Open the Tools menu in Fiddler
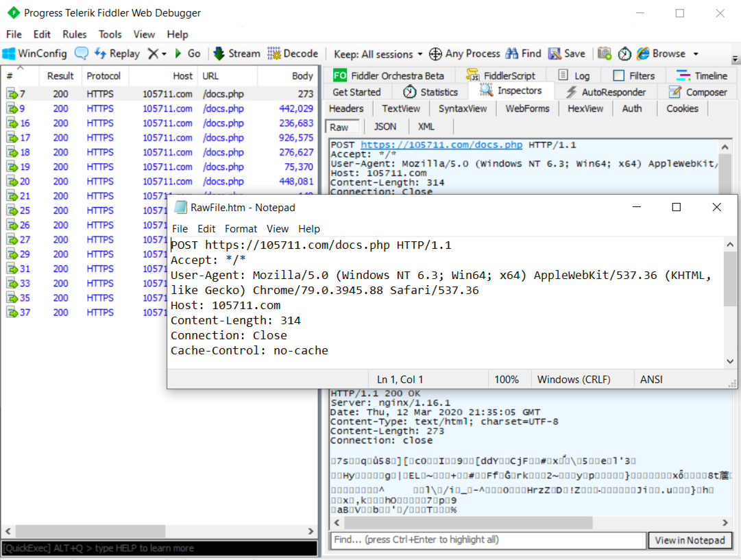This screenshot has width=741, height=560. coord(110,34)
